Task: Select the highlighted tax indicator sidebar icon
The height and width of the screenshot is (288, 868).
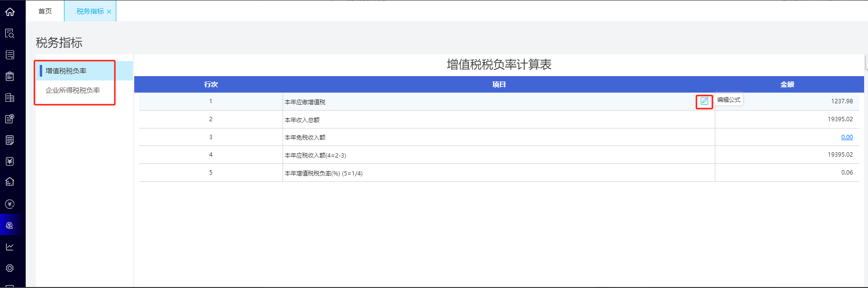Action: click(10, 225)
